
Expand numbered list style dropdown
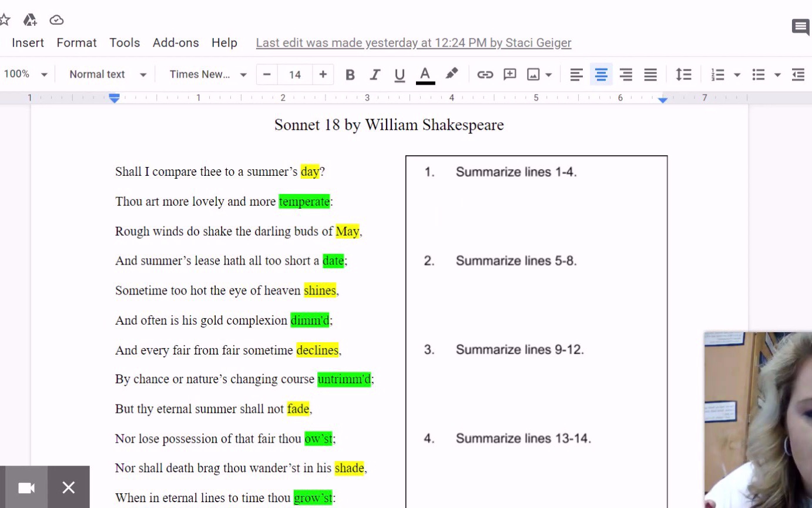tap(737, 75)
